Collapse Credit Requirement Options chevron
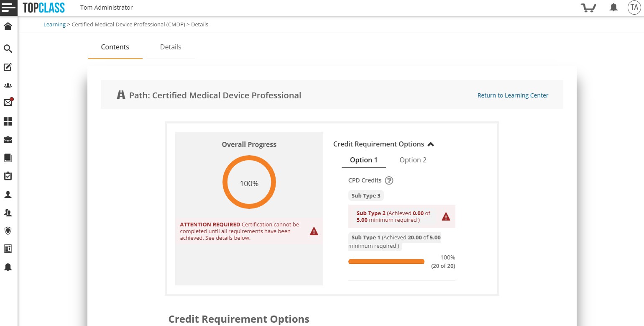This screenshot has width=644, height=326. (x=431, y=144)
